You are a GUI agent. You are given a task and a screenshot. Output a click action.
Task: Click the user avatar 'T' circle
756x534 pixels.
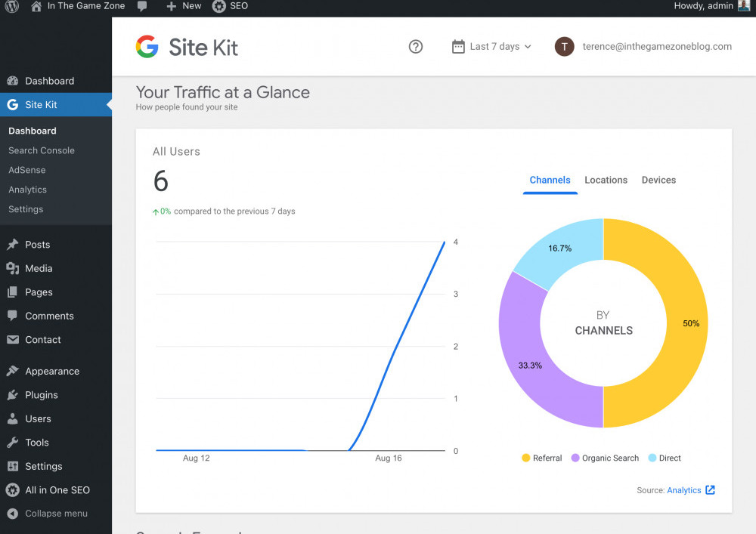(564, 47)
